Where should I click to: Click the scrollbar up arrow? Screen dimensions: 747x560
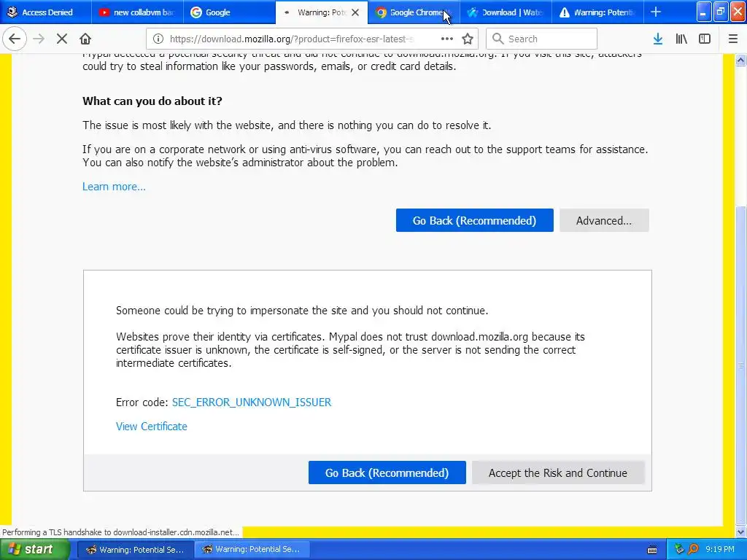tap(741, 60)
